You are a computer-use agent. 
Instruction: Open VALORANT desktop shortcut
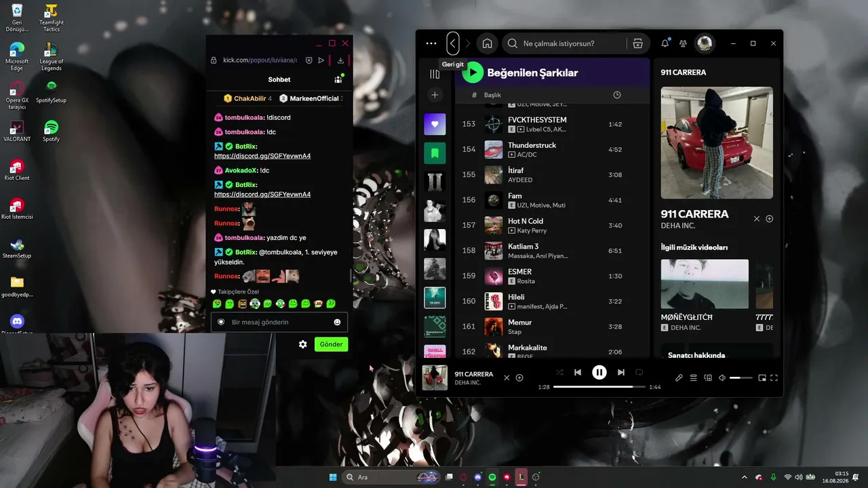click(17, 130)
